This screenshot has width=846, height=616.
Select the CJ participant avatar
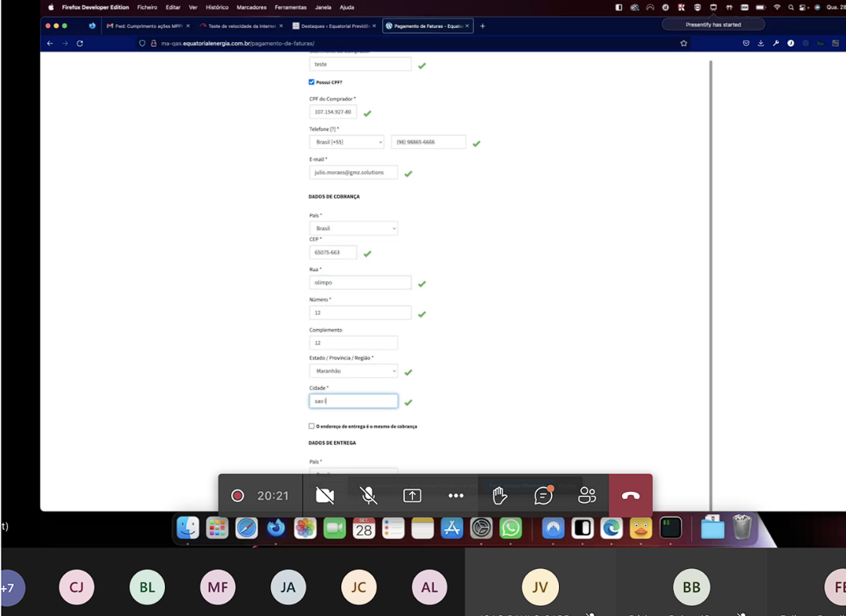[77, 587]
